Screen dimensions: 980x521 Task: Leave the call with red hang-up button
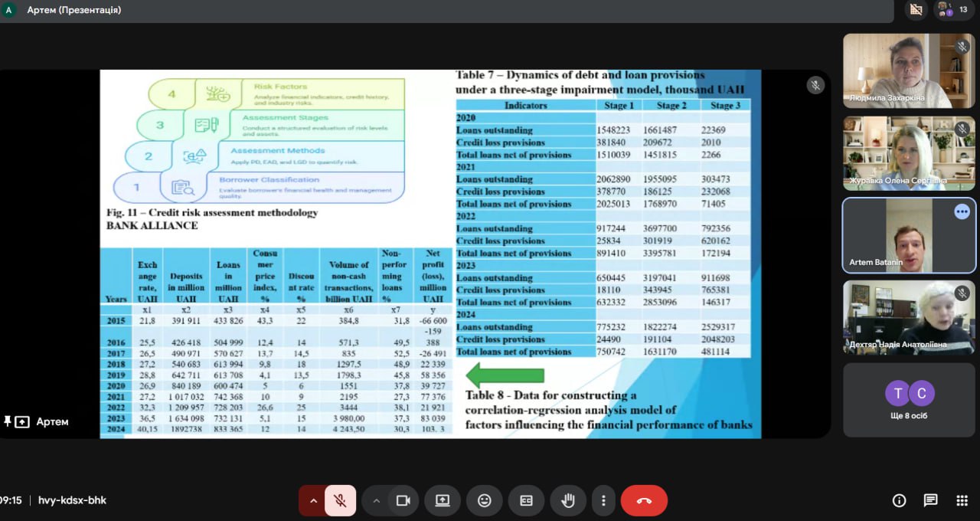click(x=644, y=500)
